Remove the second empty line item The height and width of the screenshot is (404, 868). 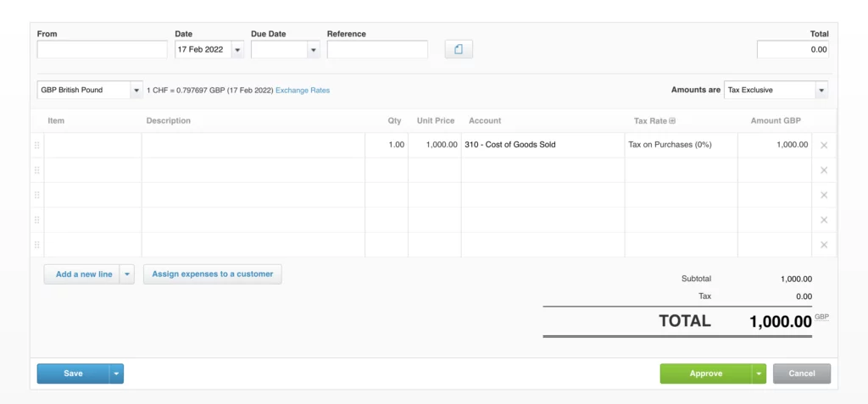pos(824,195)
